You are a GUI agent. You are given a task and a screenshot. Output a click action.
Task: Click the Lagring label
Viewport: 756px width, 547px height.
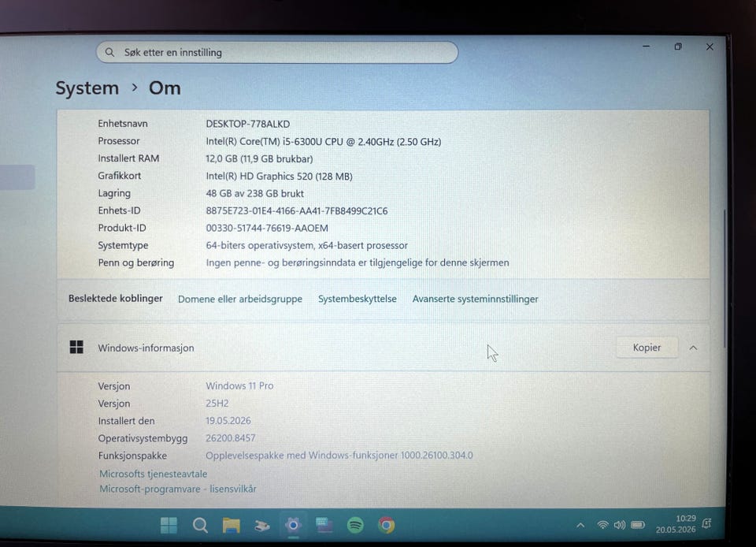113,193
